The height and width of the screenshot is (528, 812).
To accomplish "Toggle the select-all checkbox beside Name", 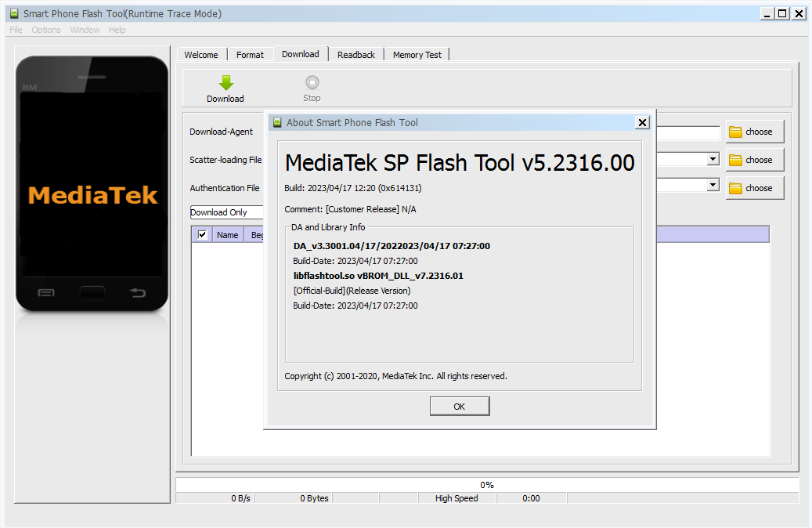I will 203,235.
